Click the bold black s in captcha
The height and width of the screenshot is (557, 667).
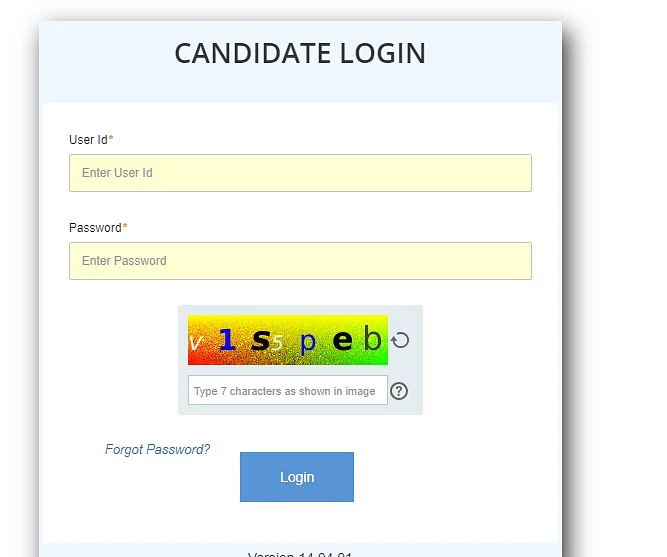(260, 341)
